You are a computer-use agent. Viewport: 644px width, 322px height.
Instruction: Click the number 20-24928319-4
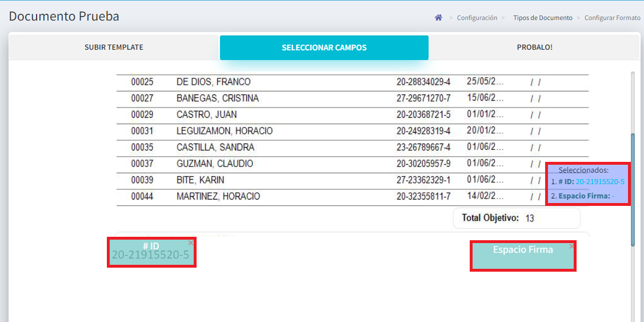click(423, 131)
